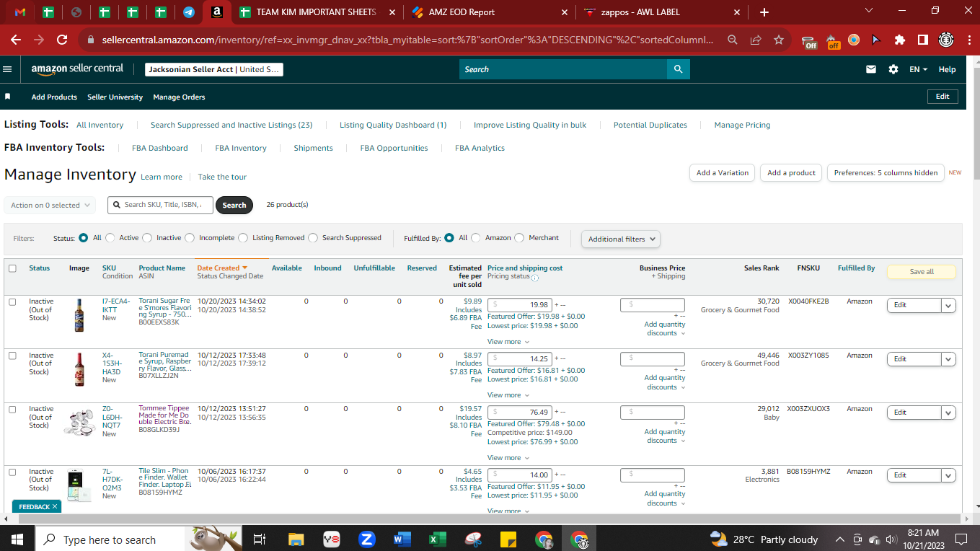
Task: Open the Seller Central hamburger menu
Action: pyautogui.click(x=8, y=69)
